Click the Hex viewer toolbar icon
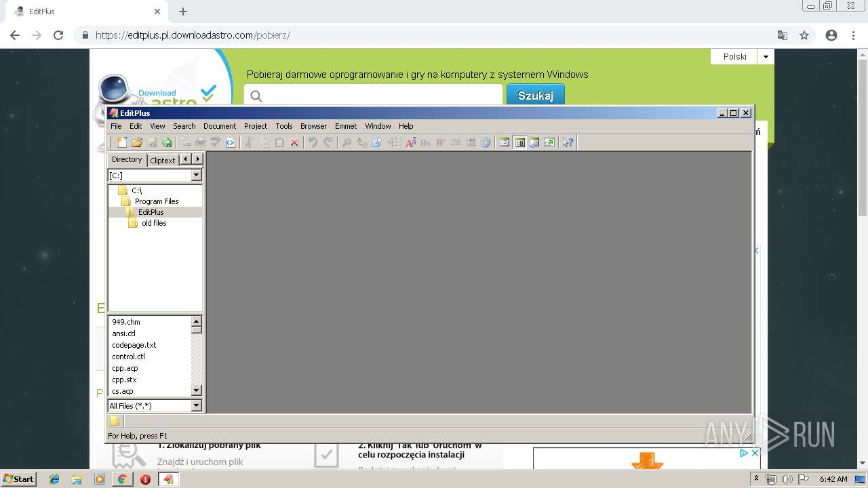The width and height of the screenshot is (868, 488). point(425,142)
